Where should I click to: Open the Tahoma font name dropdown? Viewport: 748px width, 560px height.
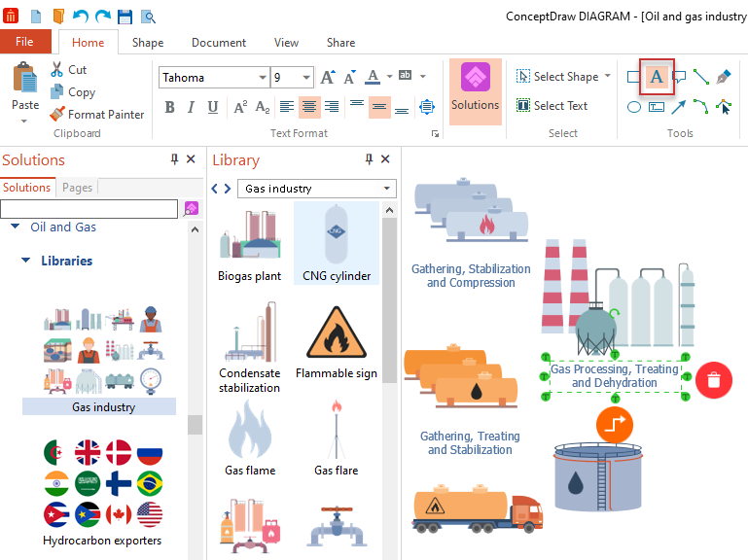[x=263, y=78]
